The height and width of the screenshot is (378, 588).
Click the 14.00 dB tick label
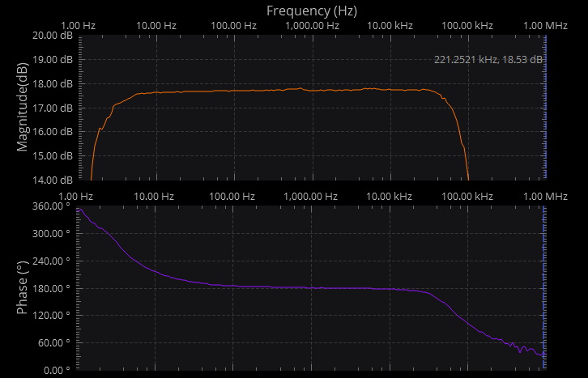click(x=53, y=181)
